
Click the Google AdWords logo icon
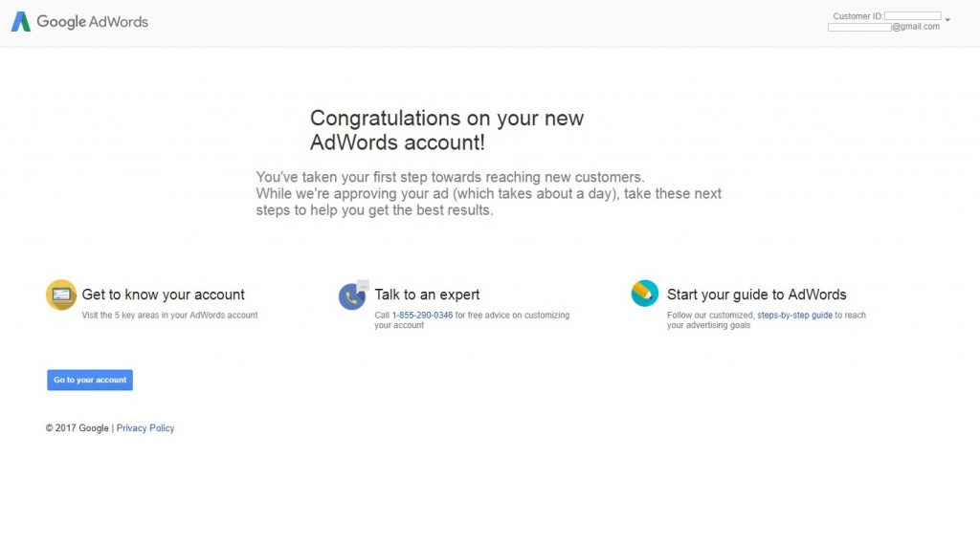tap(21, 21)
